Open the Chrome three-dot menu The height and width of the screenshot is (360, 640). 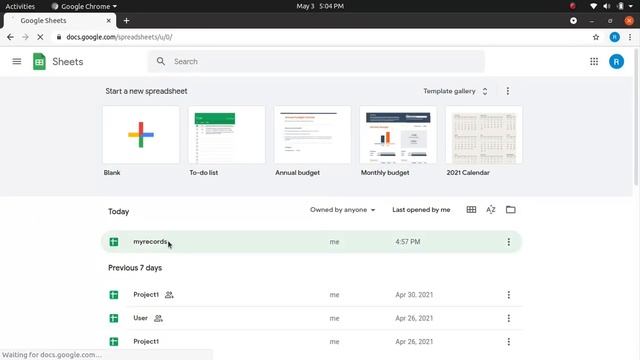[x=630, y=37]
